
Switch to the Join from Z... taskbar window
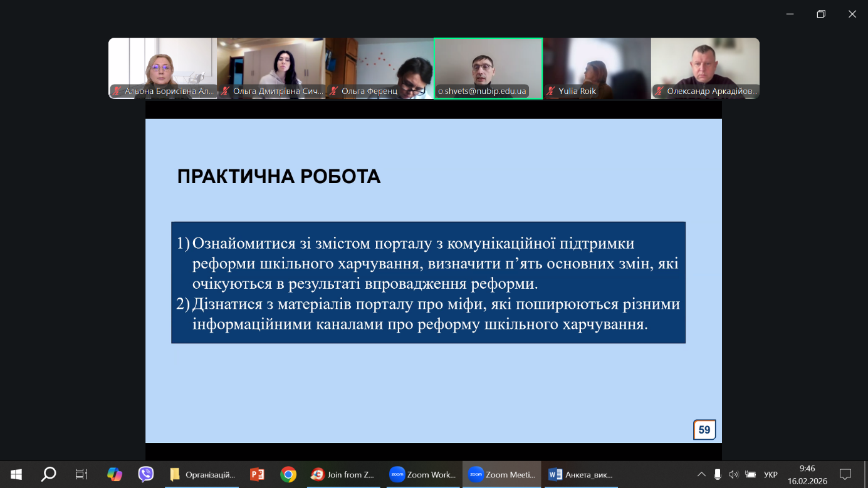344,474
